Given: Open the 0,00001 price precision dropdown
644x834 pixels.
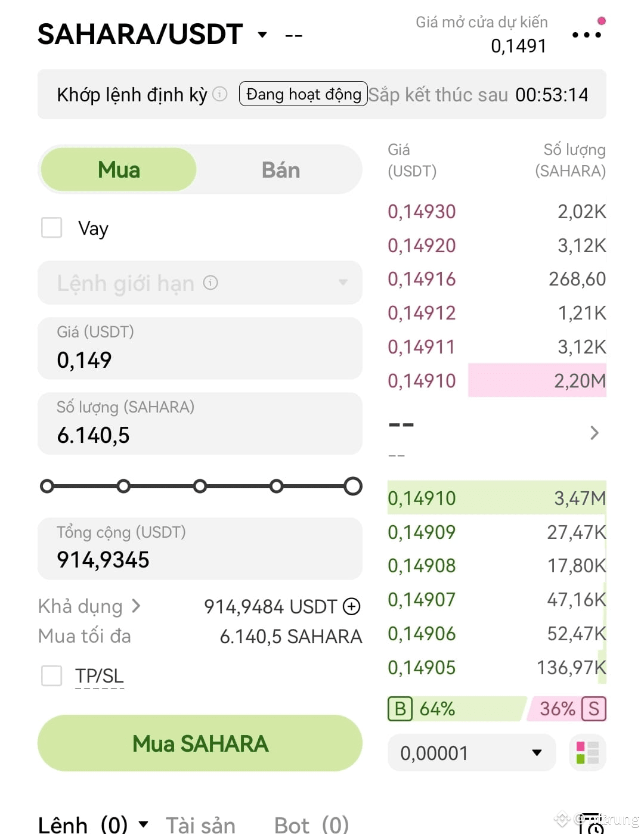Looking at the screenshot, I should (472, 752).
